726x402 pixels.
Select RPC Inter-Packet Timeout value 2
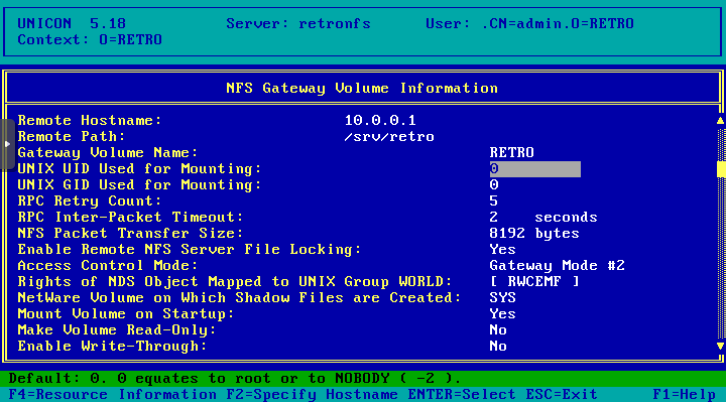[x=494, y=217]
